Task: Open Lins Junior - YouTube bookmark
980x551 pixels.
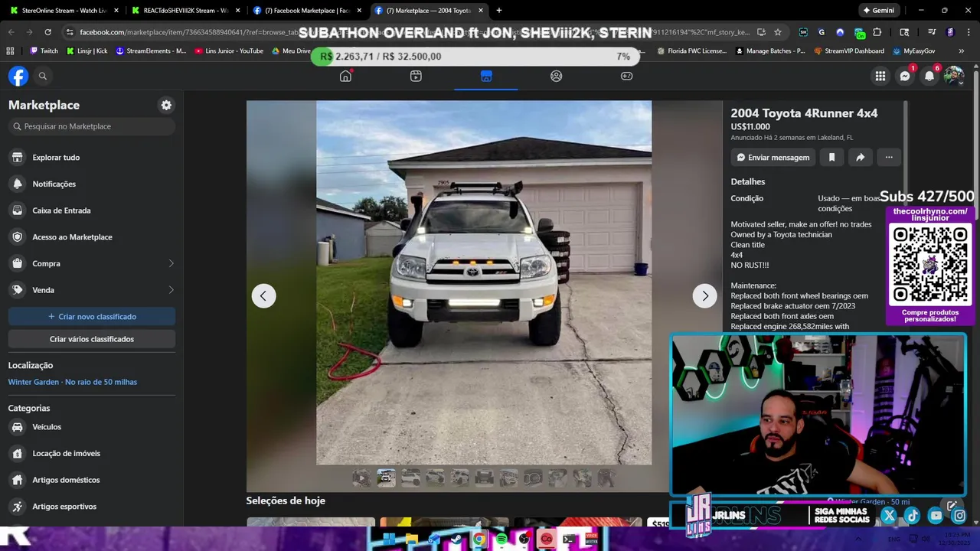Action: pos(228,51)
